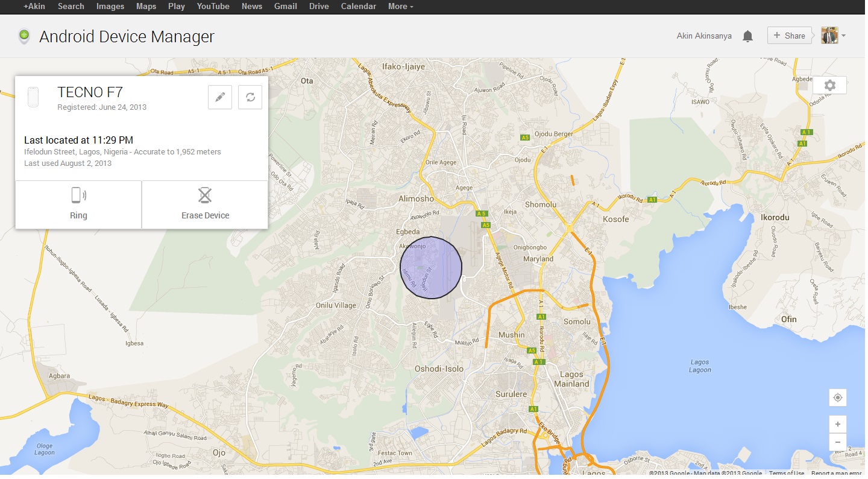Click the Alimosho map label
The width and height of the screenshot is (868, 479).
(416, 198)
